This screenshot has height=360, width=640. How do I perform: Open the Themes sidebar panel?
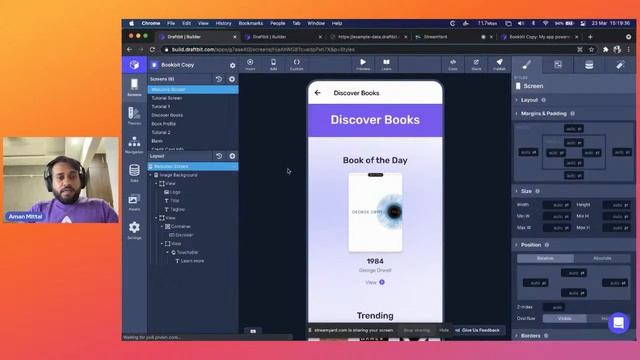pyautogui.click(x=134, y=116)
